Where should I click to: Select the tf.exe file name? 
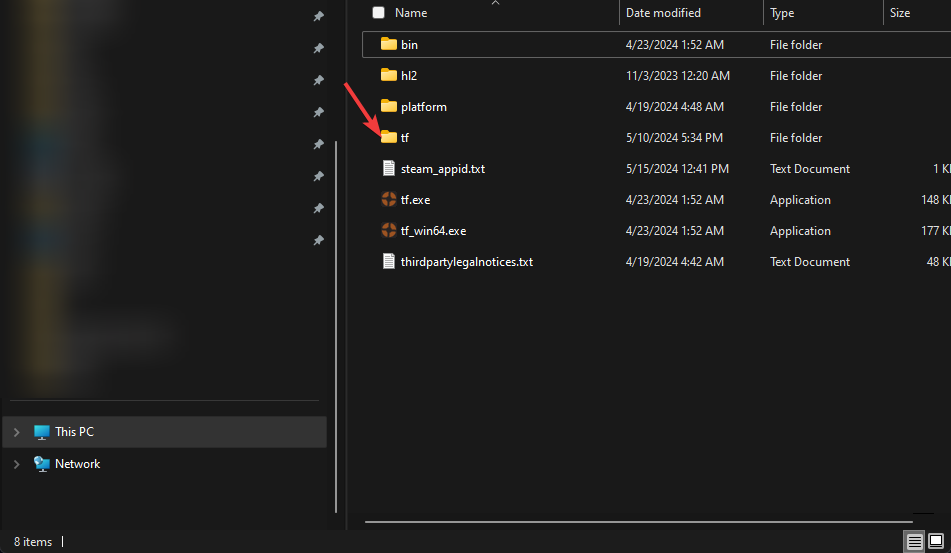(415, 200)
